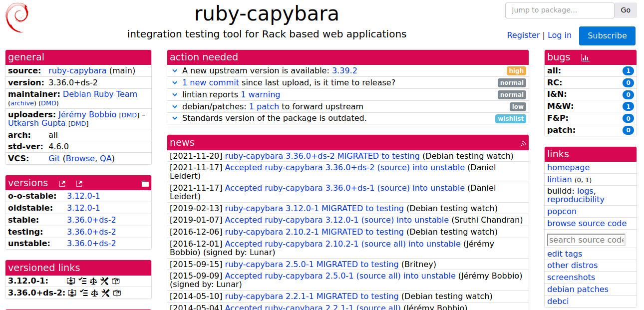Open the homepage link
This screenshot has width=644, height=310.
pos(568,168)
